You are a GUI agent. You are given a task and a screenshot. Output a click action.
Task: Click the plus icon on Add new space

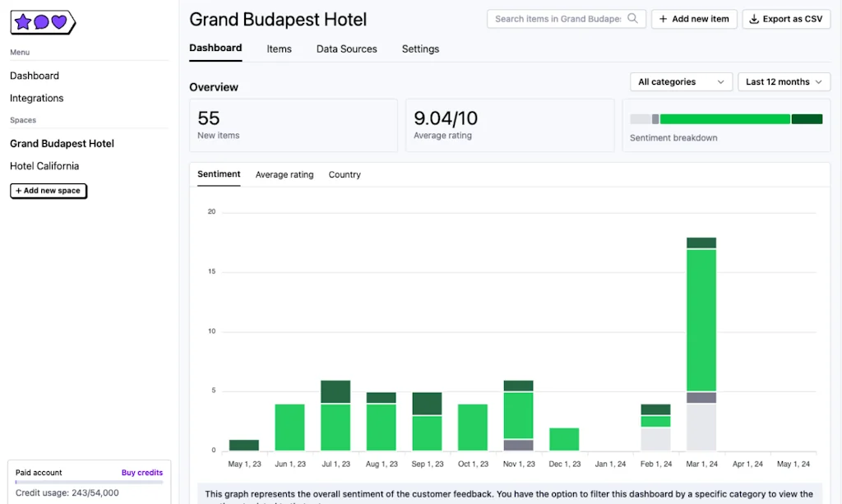point(17,191)
